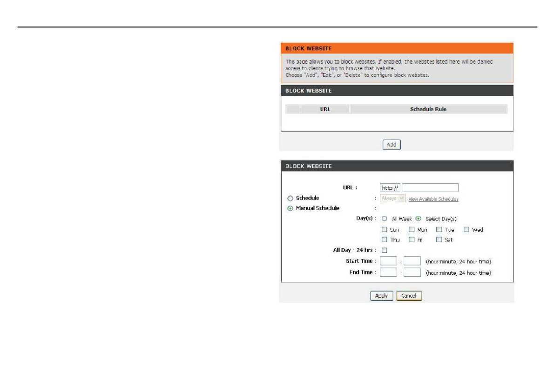
Task: Open the Always schedule dropdown
Action: click(392, 198)
